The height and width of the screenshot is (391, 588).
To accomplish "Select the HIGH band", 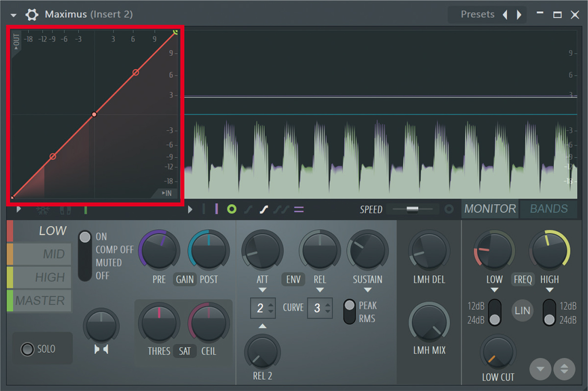I will point(39,277).
